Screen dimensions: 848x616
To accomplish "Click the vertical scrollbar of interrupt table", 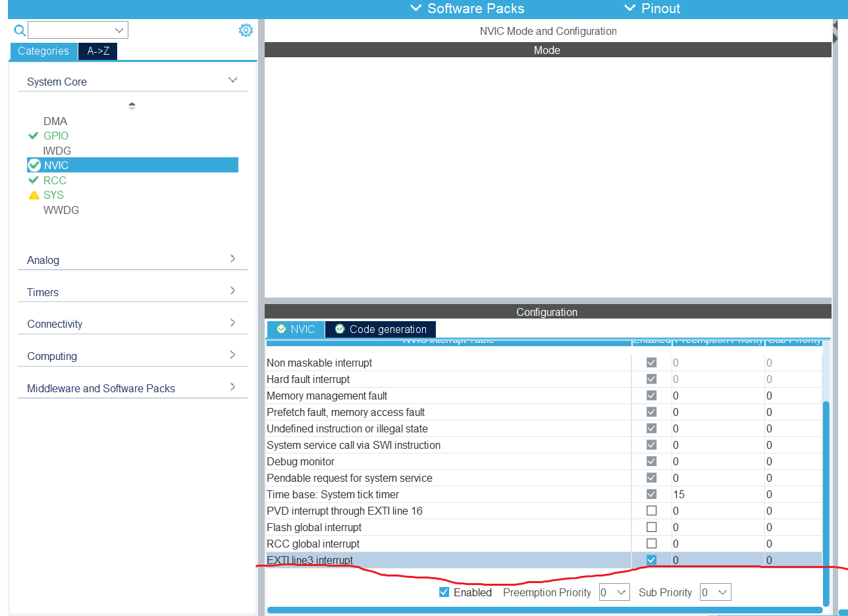I will (827, 503).
